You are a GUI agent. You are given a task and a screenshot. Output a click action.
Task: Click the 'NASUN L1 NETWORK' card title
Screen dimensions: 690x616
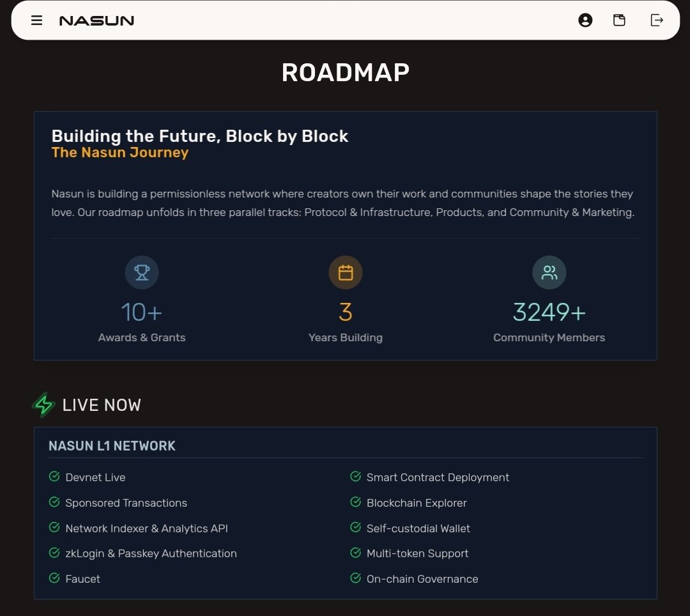(x=112, y=446)
